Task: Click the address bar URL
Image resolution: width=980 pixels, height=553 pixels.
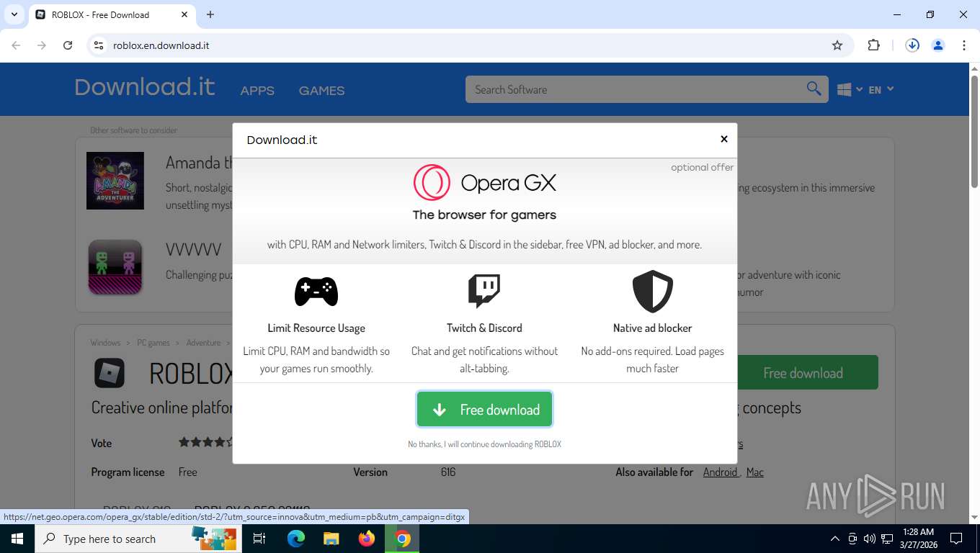Action: click(161, 45)
